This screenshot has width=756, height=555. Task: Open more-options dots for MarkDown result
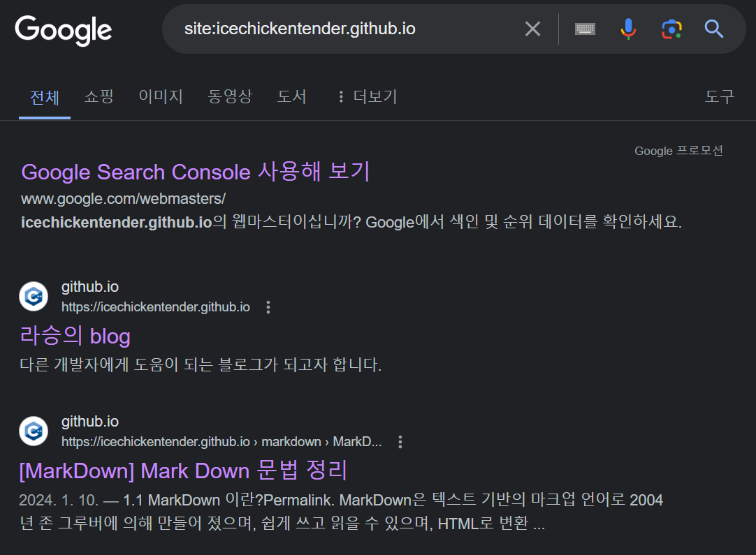[x=400, y=443]
